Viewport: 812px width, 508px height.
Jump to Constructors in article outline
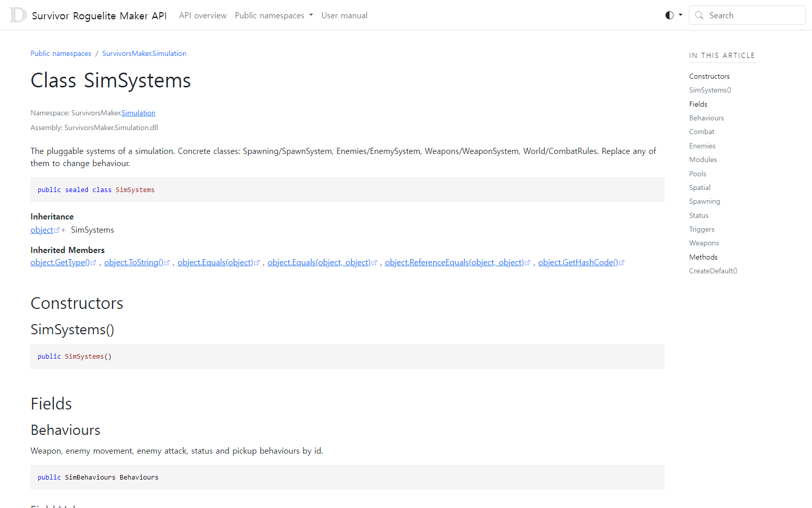click(x=709, y=76)
